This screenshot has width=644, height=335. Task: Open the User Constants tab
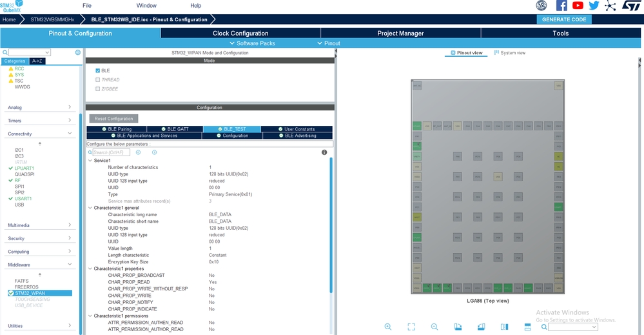click(x=297, y=129)
